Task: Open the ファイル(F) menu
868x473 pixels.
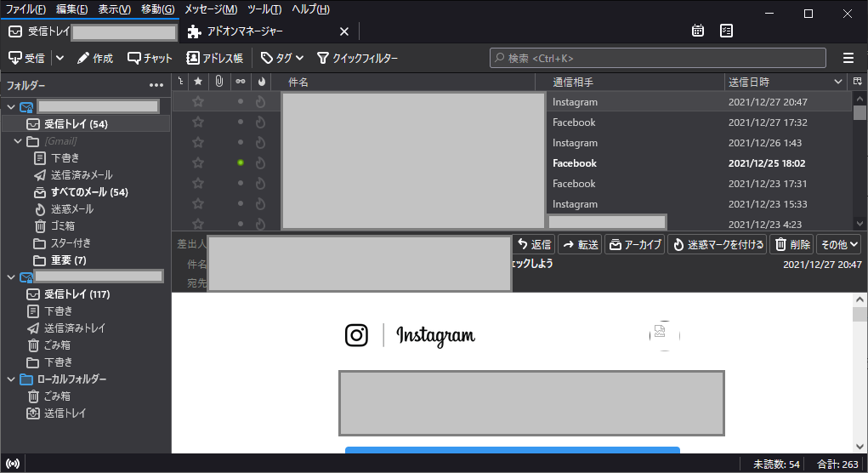Action: click(x=26, y=9)
